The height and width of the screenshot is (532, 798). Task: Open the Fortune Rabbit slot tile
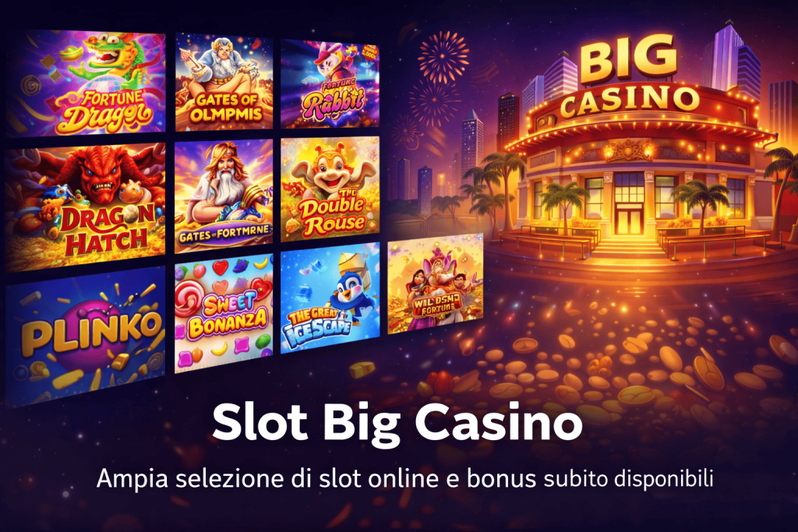pyautogui.click(x=330, y=83)
